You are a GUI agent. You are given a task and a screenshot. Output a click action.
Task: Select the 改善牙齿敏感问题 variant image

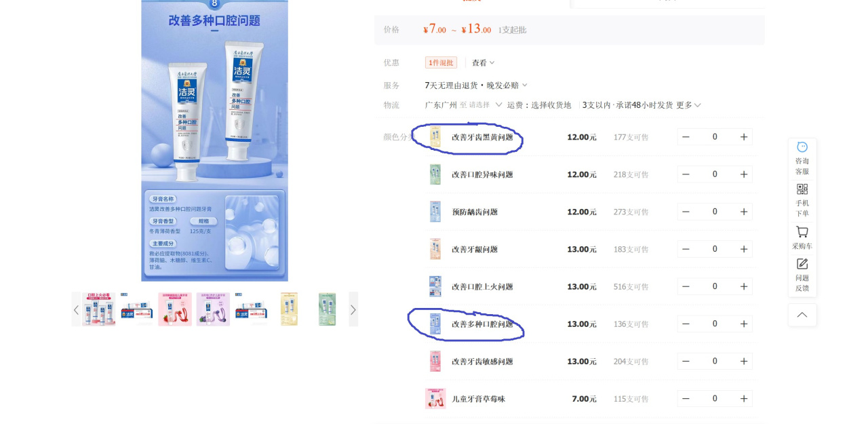pyautogui.click(x=435, y=361)
